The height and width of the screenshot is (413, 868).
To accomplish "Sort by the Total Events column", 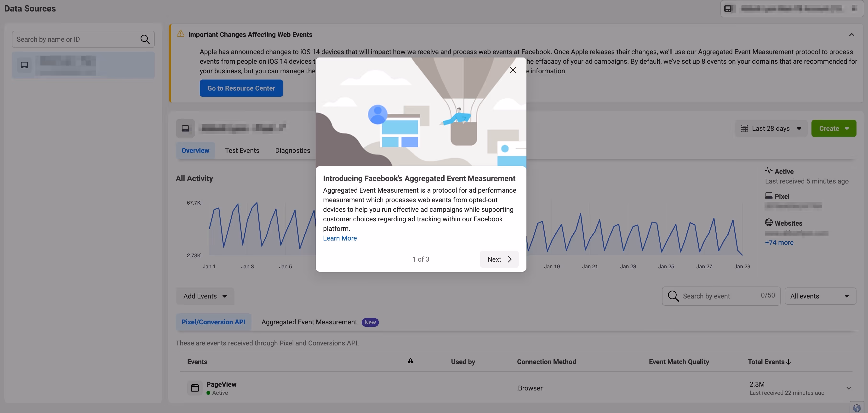I will tap(769, 362).
